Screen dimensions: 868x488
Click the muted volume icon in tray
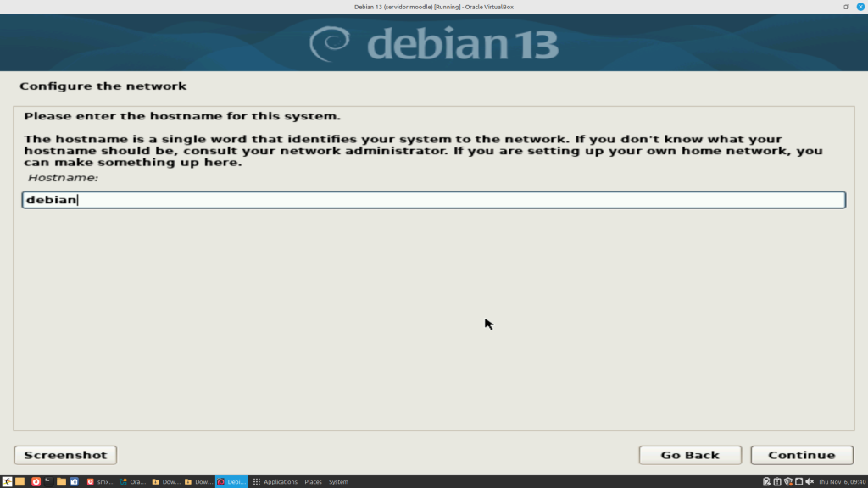(808, 481)
